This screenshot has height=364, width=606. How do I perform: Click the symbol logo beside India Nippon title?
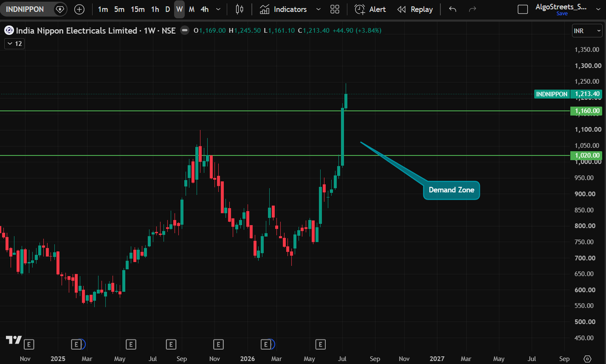click(9, 30)
